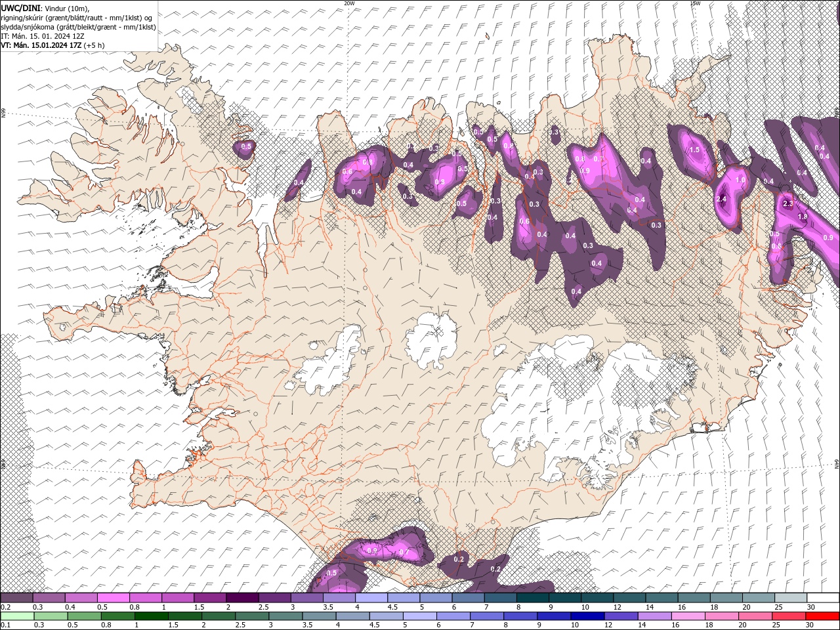
Task: Pick the pink 0.5 swatch in the snow legend row
Action: (x=113, y=598)
